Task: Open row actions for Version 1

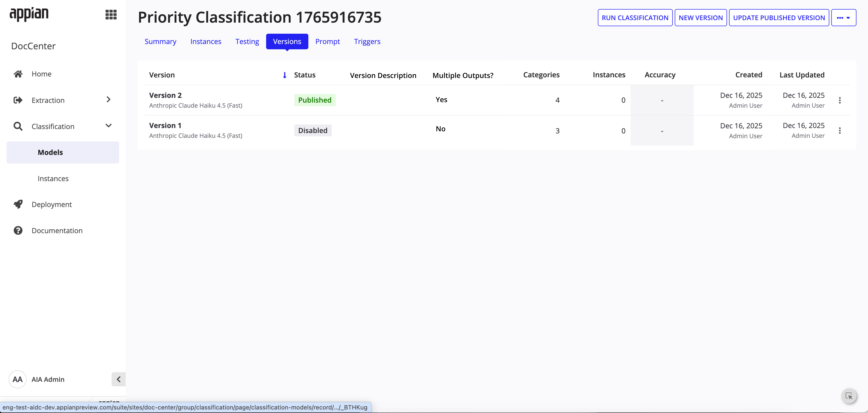Action: coord(840,130)
